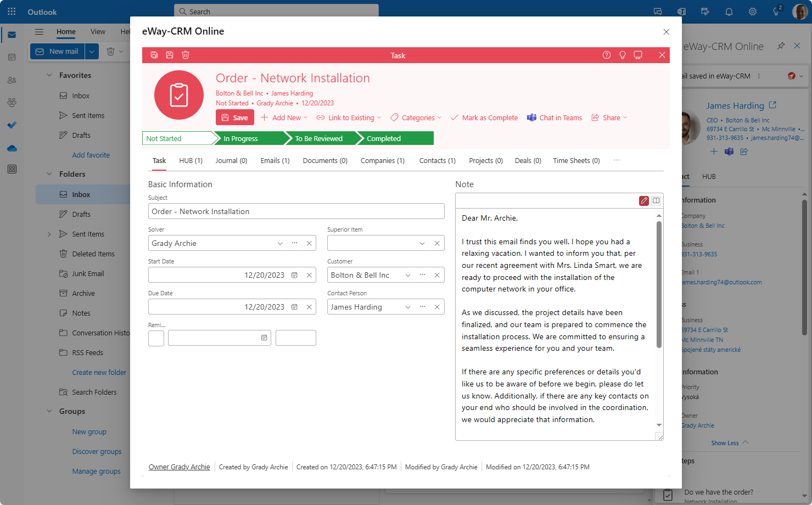
Task: Open the Superior Item dropdown arrow
Action: coord(422,243)
